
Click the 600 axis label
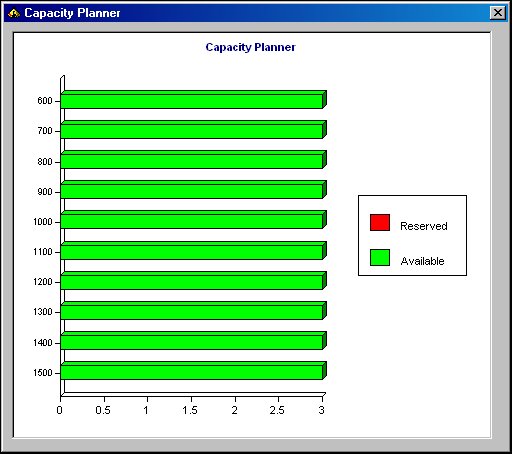coord(45,101)
